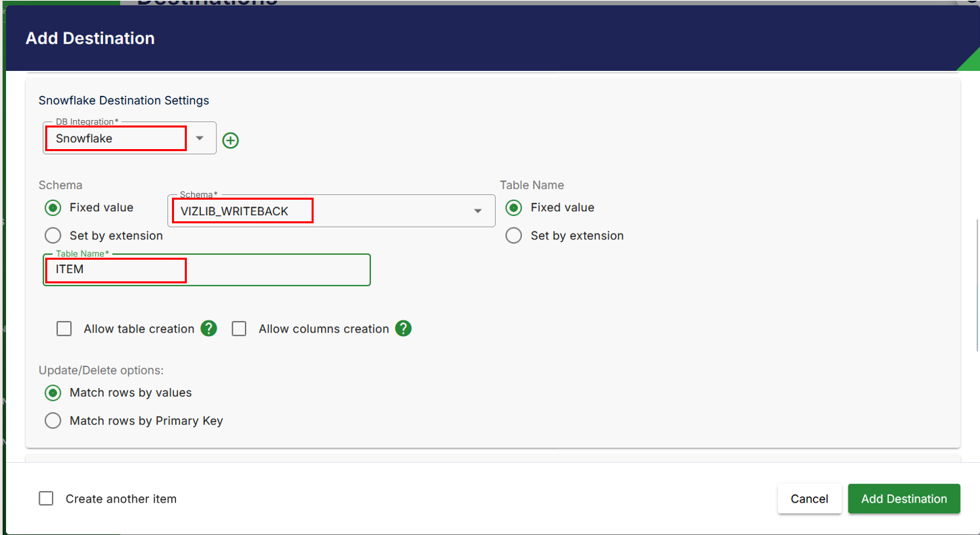Click the dialog's vertical scrollbar

[x=977, y=285]
